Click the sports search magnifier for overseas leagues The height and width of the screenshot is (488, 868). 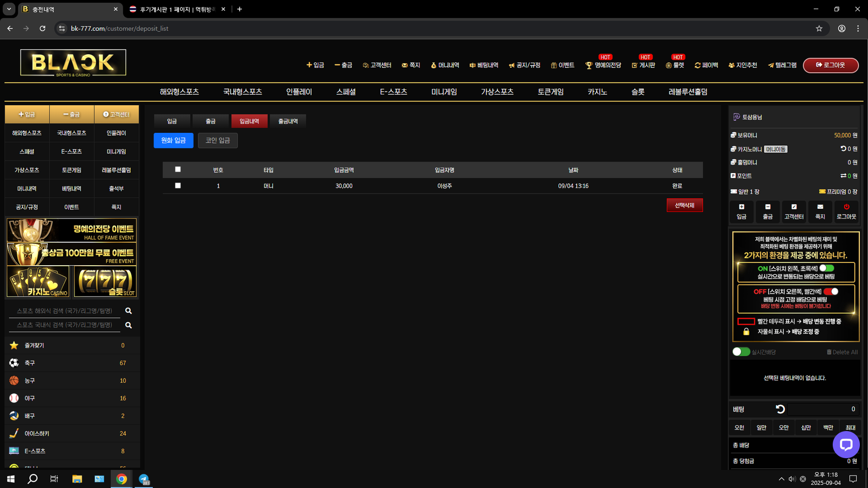(129, 311)
